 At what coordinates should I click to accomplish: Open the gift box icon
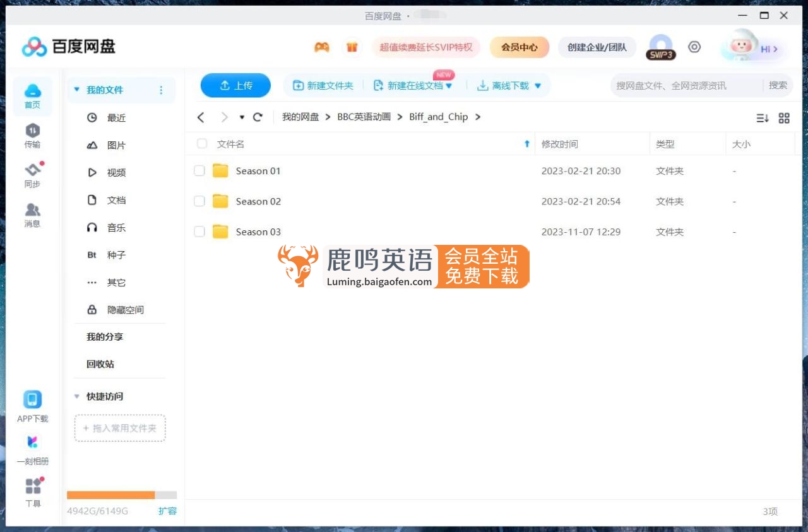352,47
